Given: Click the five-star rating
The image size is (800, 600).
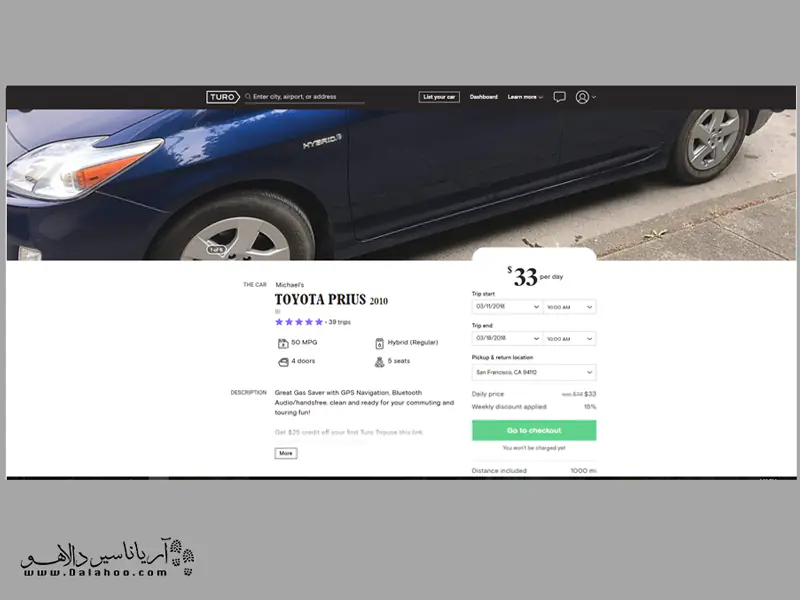Looking at the screenshot, I should click(x=299, y=322).
